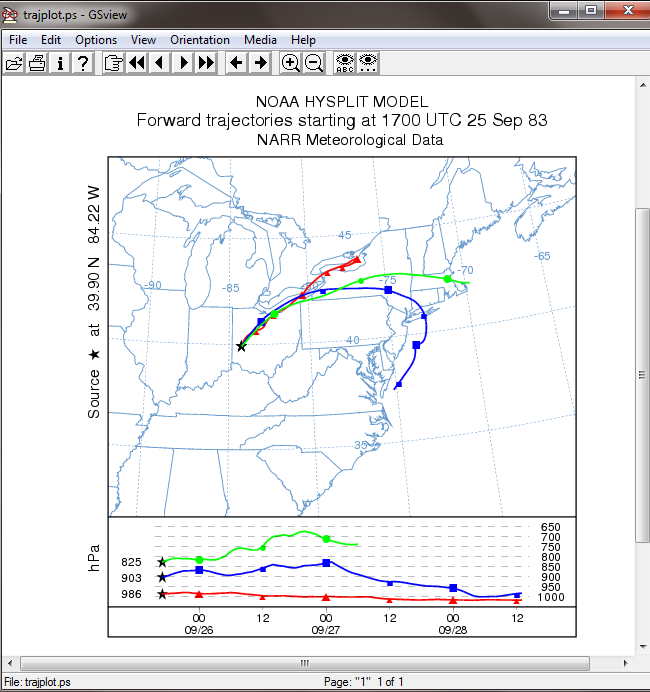Click the horizontal scrollbar left arrow
This screenshot has height=692, width=650.
[10, 663]
